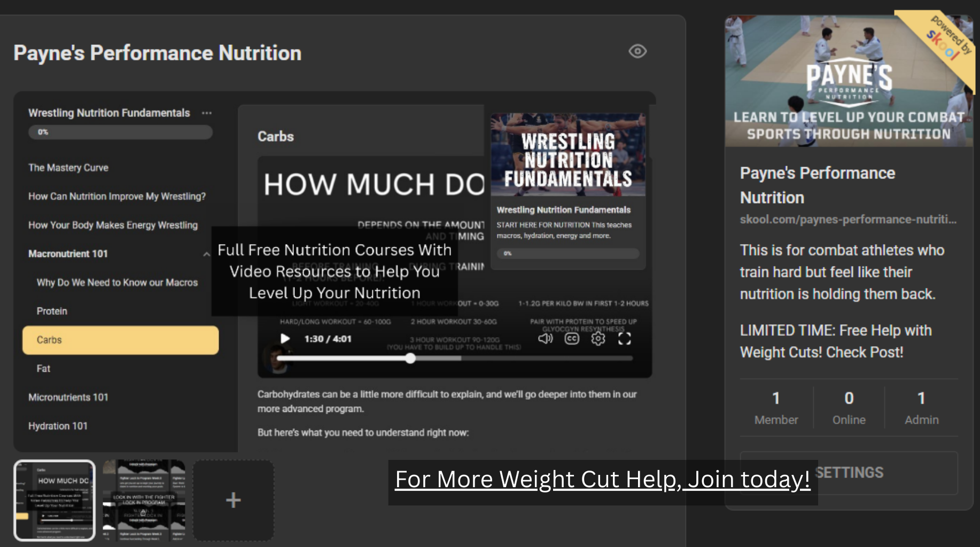980x547 pixels.
Task: Select Why Do We Need to Know our Macros
Action: click(x=117, y=283)
